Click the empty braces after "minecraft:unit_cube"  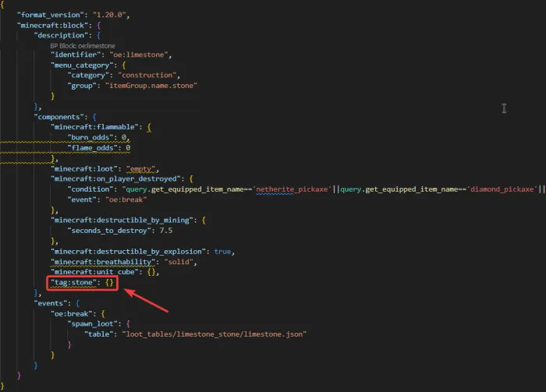tap(151, 272)
